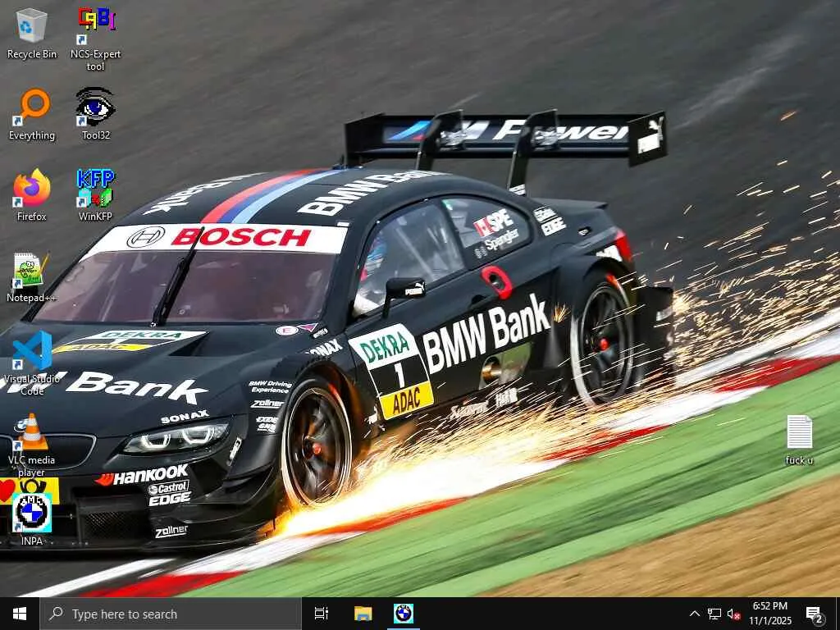
Task: Select the Visual Studio Code shortcut
Action: coord(32,363)
